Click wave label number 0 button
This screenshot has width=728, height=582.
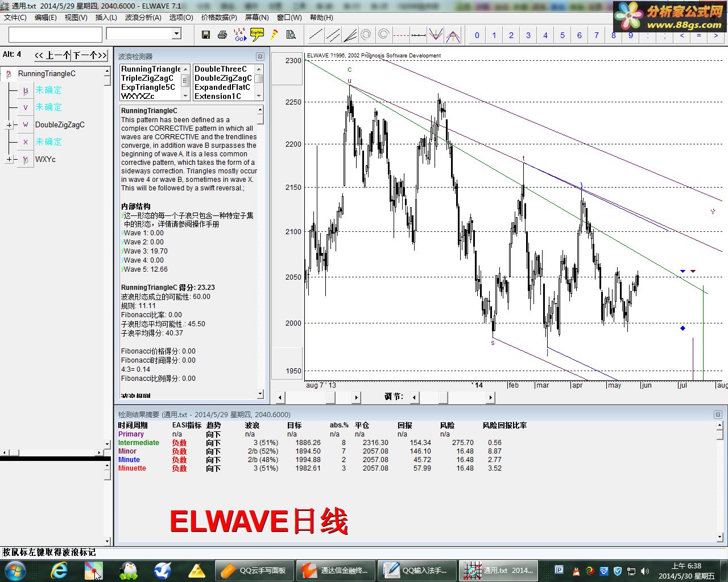[x=477, y=35]
